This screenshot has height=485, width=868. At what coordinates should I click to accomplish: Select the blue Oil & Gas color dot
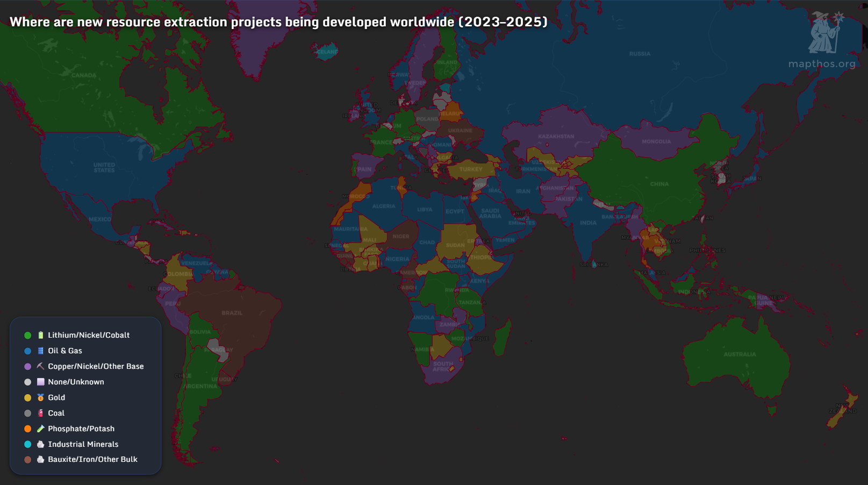[x=27, y=351]
